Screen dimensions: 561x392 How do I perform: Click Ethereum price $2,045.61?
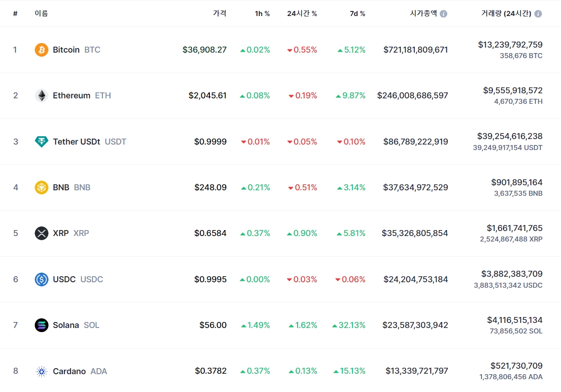pyautogui.click(x=208, y=96)
